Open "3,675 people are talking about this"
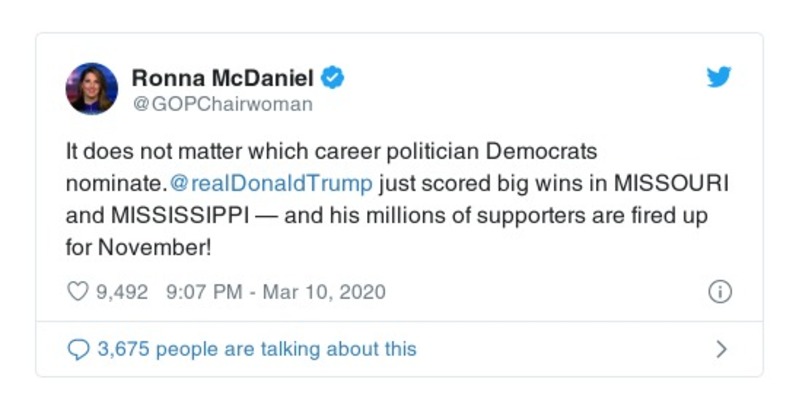 coord(256,349)
